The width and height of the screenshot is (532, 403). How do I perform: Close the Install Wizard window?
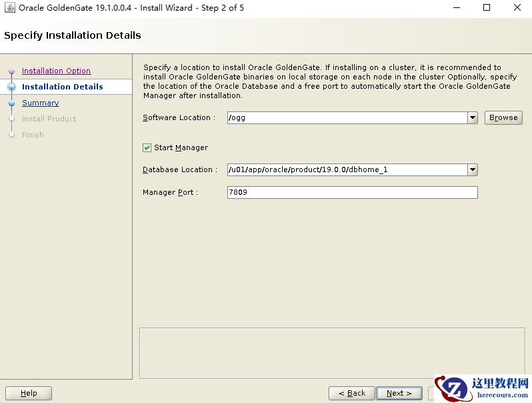point(517,7)
